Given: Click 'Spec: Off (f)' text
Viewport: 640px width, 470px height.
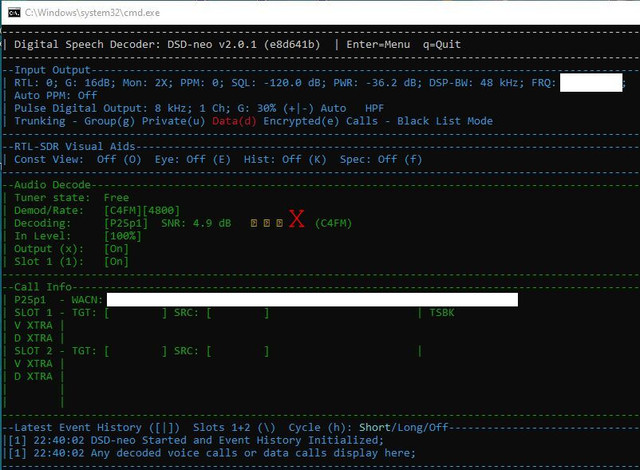Looking at the screenshot, I should pyautogui.click(x=381, y=159).
